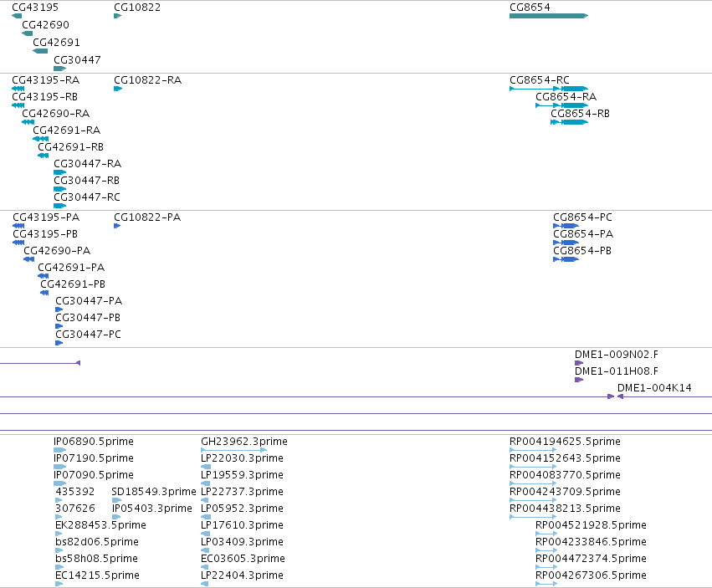
Task: Click transcript CG10822-RA
Action: coord(147,80)
